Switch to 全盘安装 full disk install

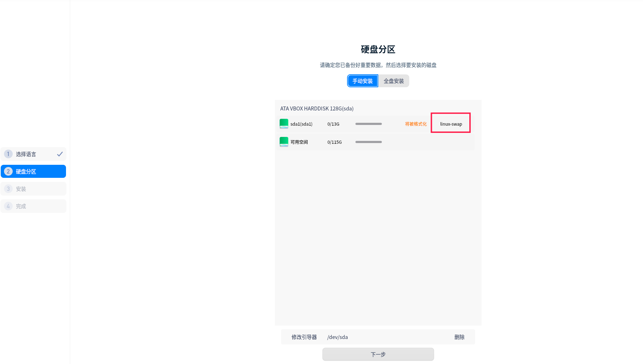394,81
